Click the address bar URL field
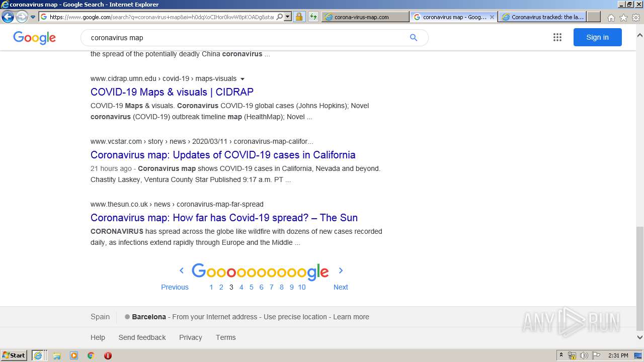The image size is (644, 362). tap(161, 17)
